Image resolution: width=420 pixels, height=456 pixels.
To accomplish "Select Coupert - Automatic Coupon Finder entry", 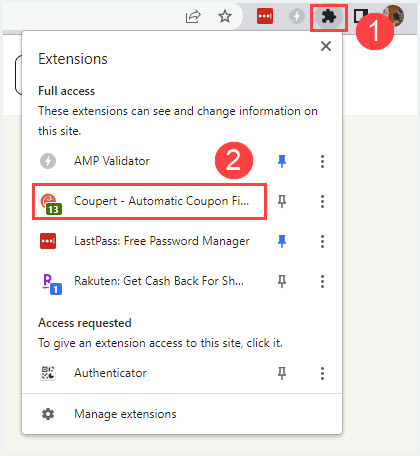I will [149, 201].
